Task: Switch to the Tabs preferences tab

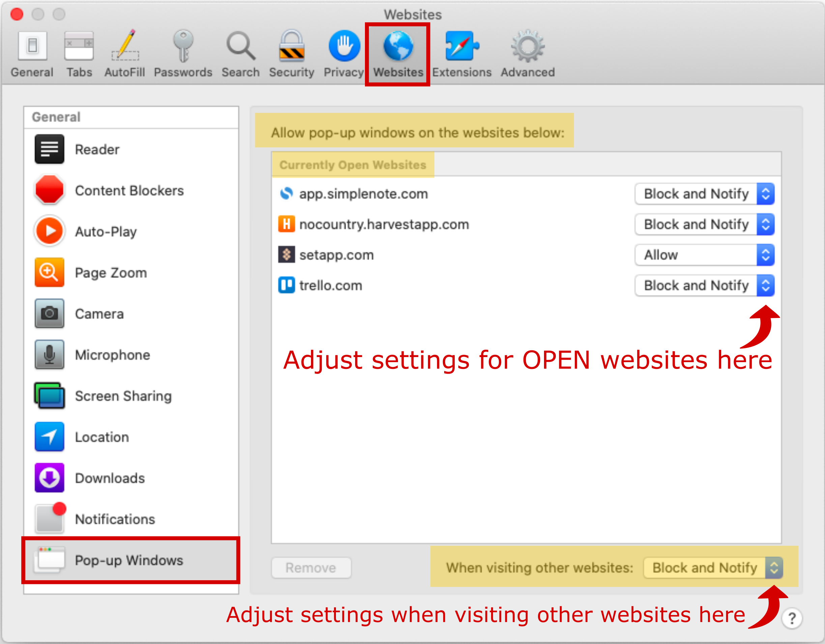Action: coord(79,54)
